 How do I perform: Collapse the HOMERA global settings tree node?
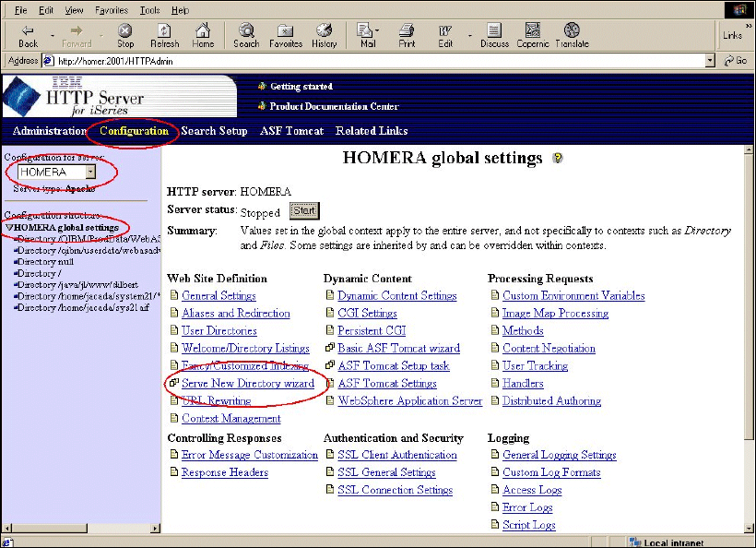tap(8, 227)
